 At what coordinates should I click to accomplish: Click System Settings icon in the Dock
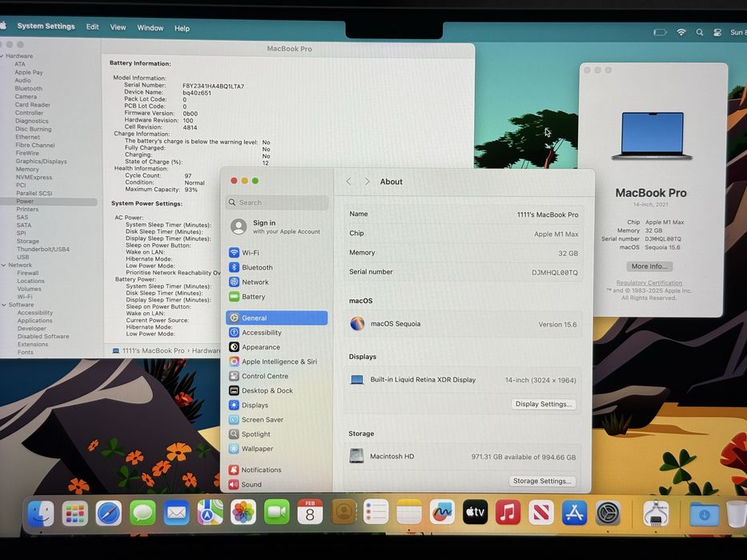click(x=608, y=514)
